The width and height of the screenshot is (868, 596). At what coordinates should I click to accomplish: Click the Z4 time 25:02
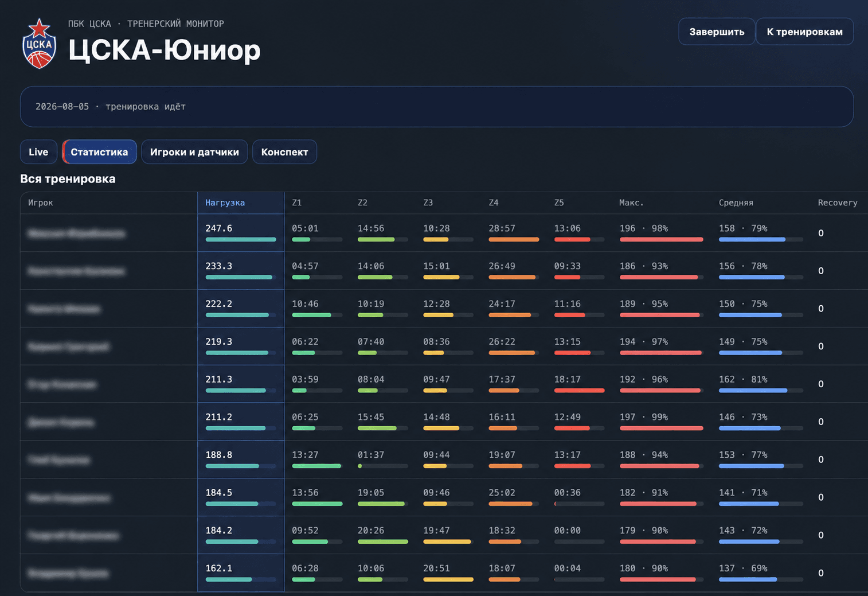502,493
